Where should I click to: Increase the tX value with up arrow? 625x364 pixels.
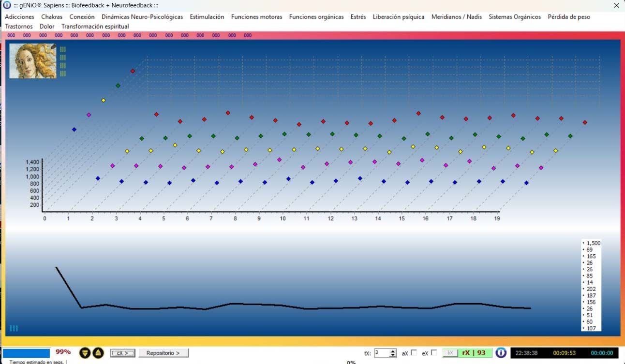(393, 351)
